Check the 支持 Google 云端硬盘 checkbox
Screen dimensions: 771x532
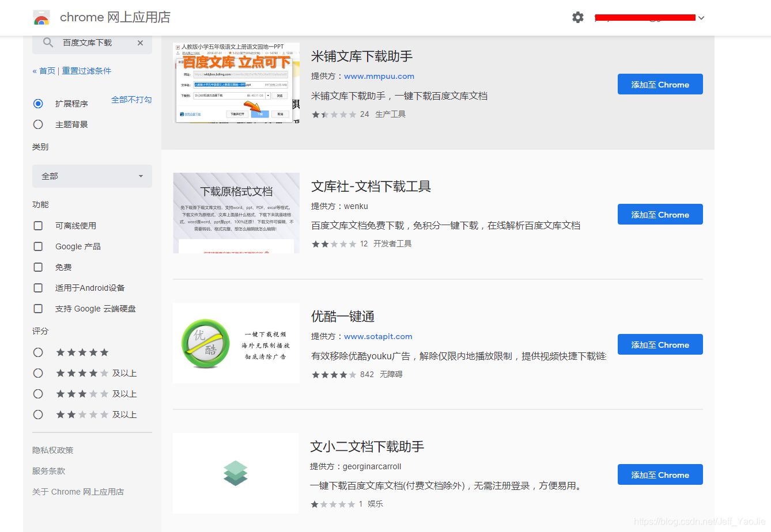tap(38, 309)
